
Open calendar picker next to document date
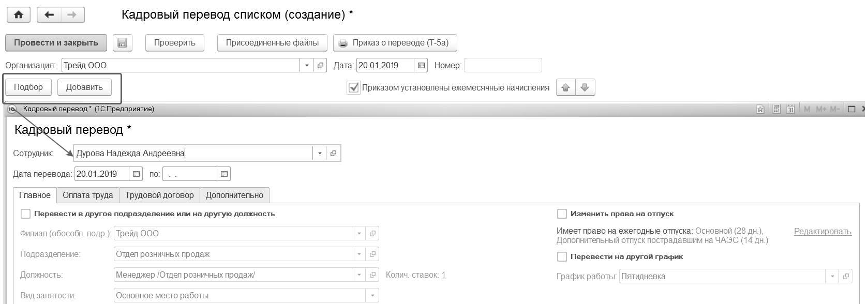point(421,66)
